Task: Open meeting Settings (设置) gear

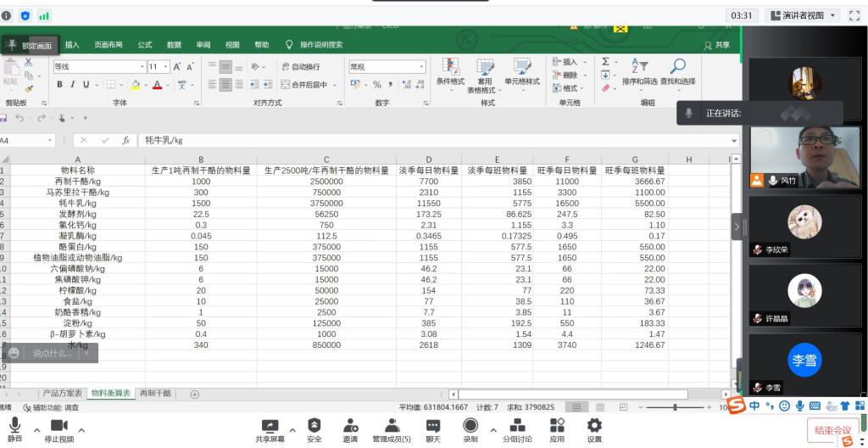Action: click(x=594, y=430)
